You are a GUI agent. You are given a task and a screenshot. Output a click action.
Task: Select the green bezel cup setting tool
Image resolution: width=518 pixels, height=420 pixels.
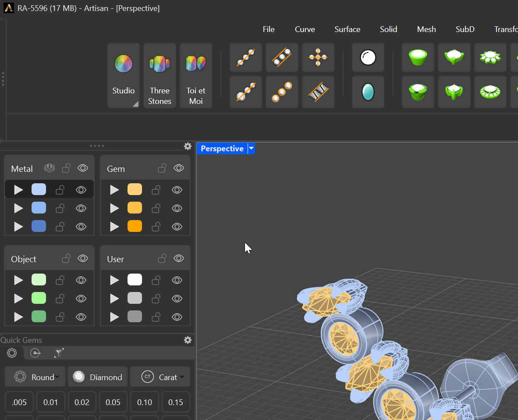pyautogui.click(x=418, y=57)
